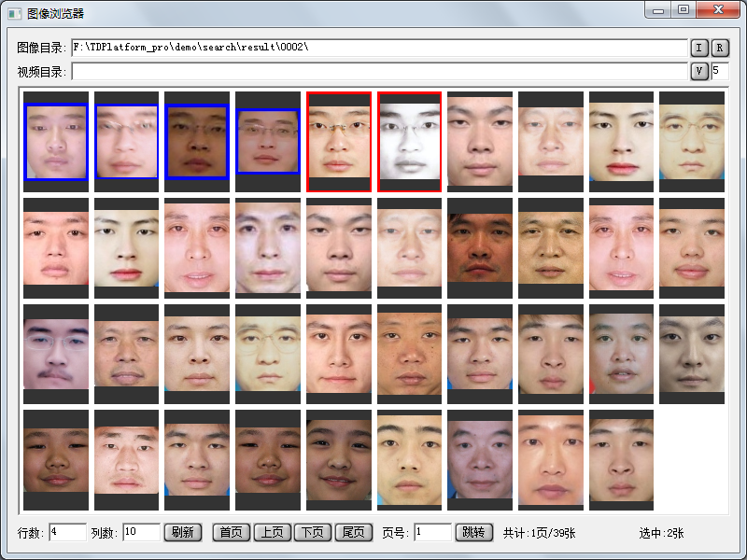747x560 pixels.
Task: Select first thumbnail in bottom row
Action: click(56, 460)
